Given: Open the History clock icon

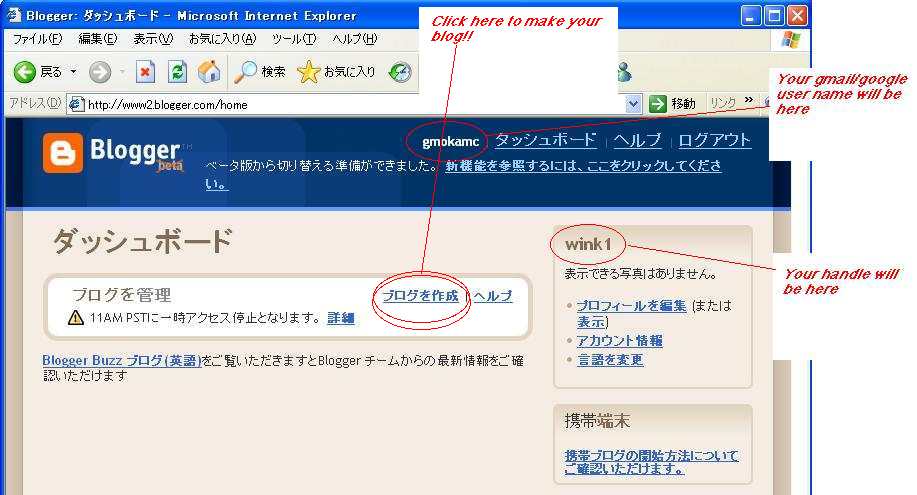Looking at the screenshot, I should tap(401, 72).
